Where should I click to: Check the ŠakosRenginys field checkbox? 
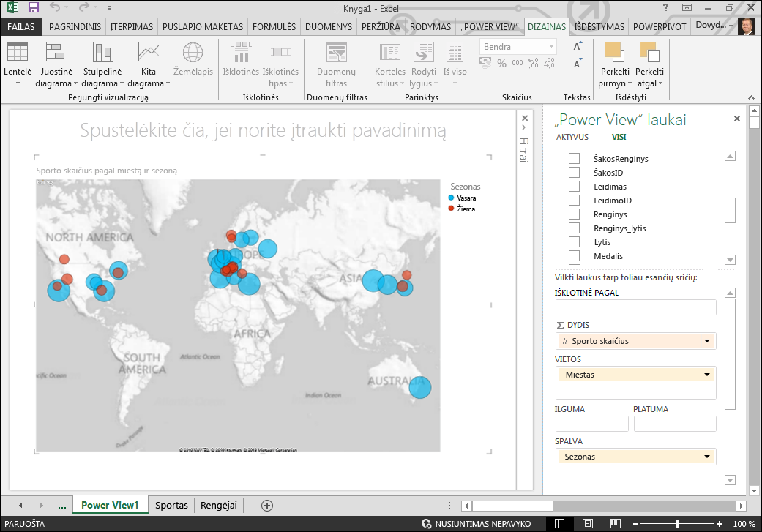click(x=575, y=158)
